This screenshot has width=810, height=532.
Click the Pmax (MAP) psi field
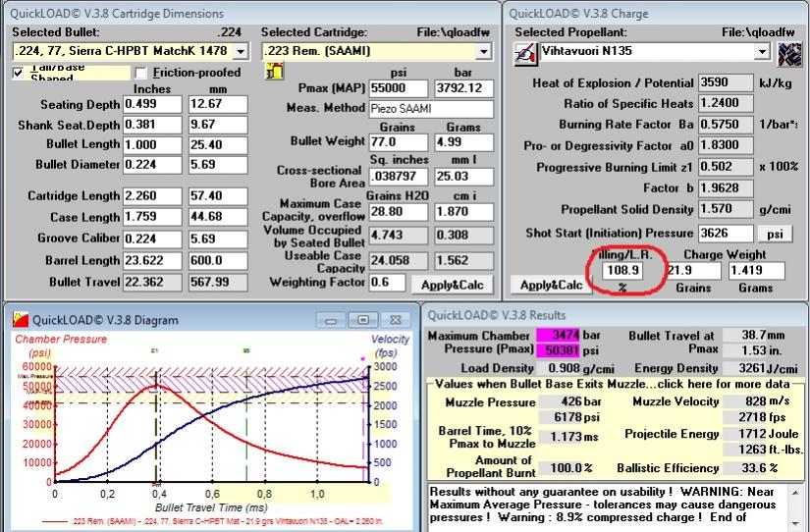(x=399, y=88)
